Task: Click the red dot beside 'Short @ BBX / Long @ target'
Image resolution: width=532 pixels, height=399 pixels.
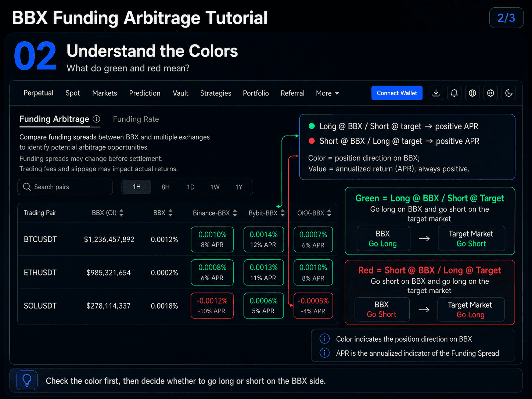Action: [312, 141]
